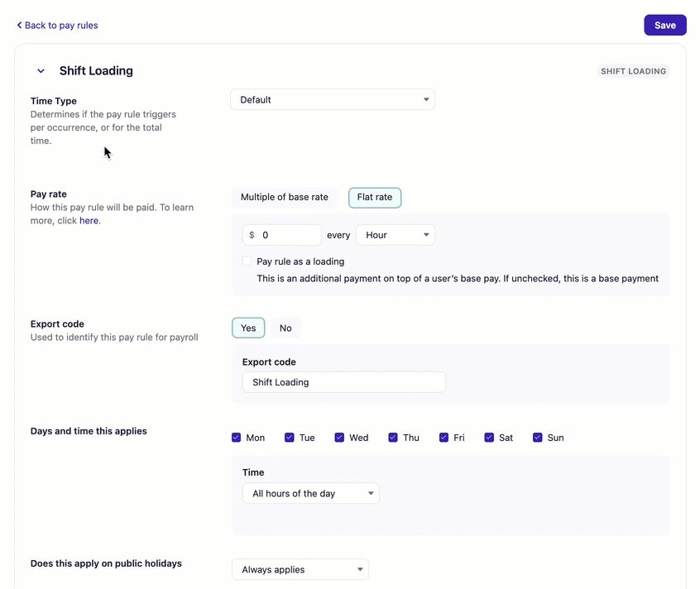The height and width of the screenshot is (589, 700).
Task: Uncheck the Sun checkbox
Action: (x=538, y=438)
